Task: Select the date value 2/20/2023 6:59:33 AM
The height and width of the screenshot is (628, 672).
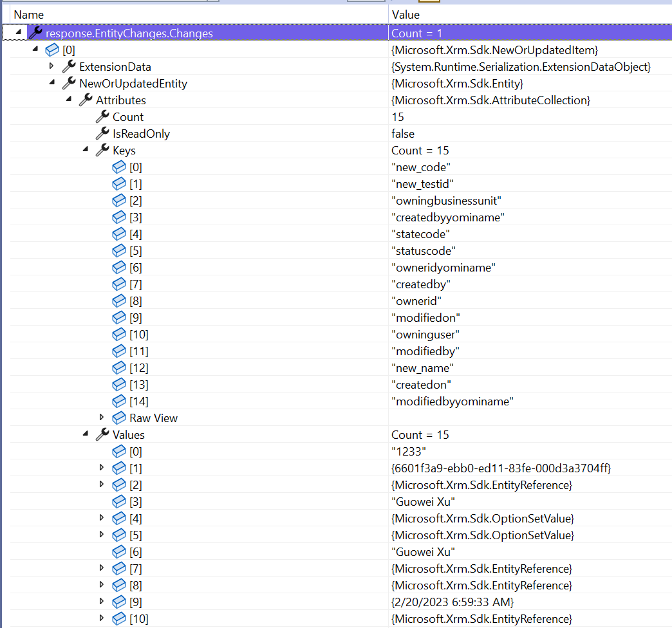Action: click(452, 602)
